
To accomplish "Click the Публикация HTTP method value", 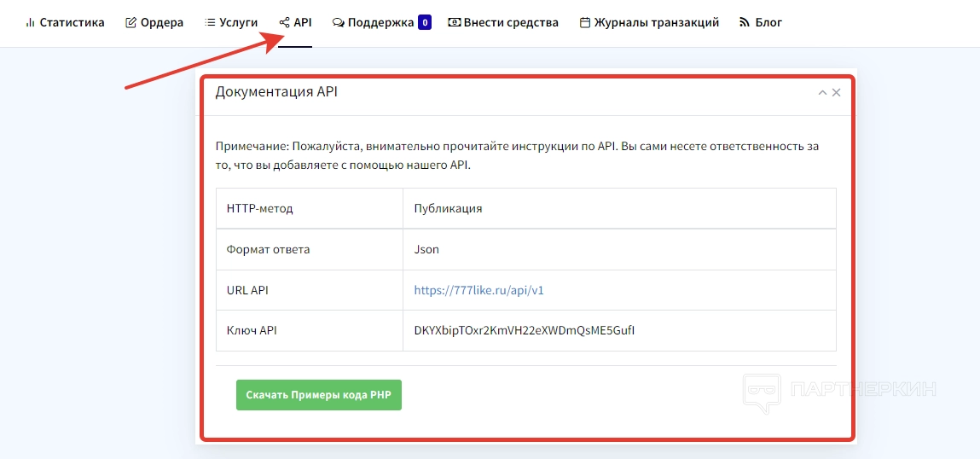I will pyautogui.click(x=448, y=209).
